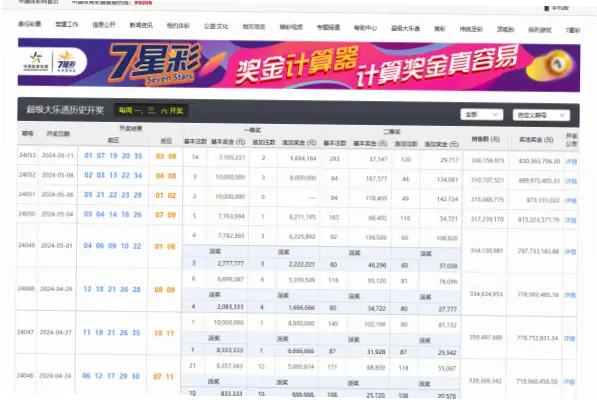
Task: Click pool amount 815,223,577.79
Action: point(539,220)
